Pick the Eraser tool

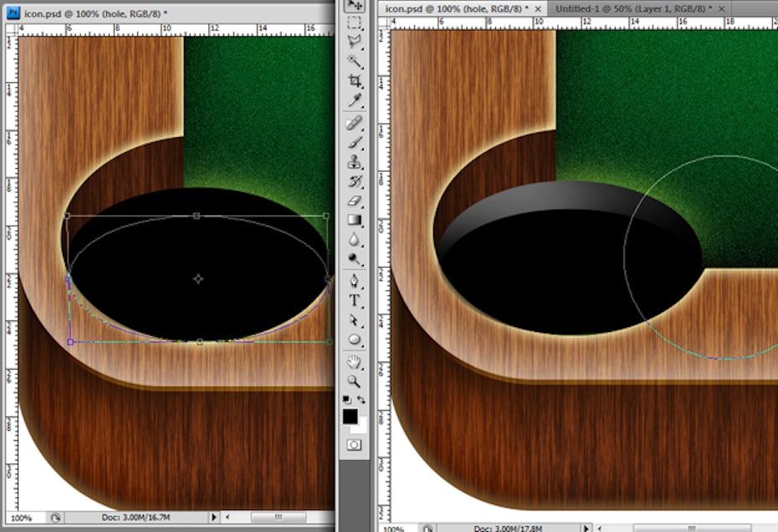355,201
